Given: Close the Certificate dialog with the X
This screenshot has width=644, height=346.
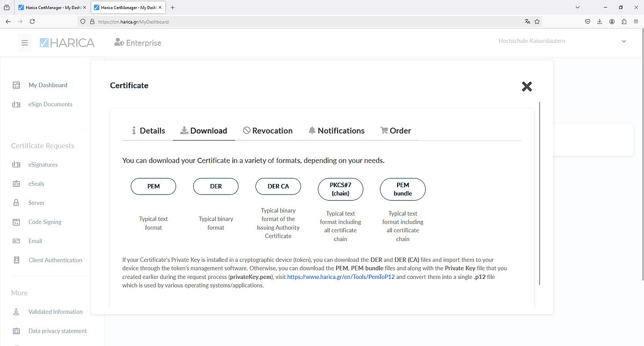Looking at the screenshot, I should pyautogui.click(x=527, y=86).
